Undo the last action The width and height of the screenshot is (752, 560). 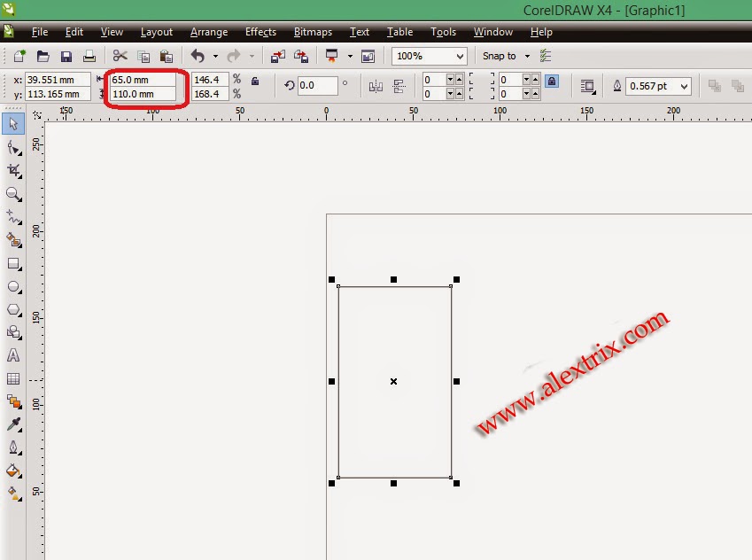[x=198, y=56]
